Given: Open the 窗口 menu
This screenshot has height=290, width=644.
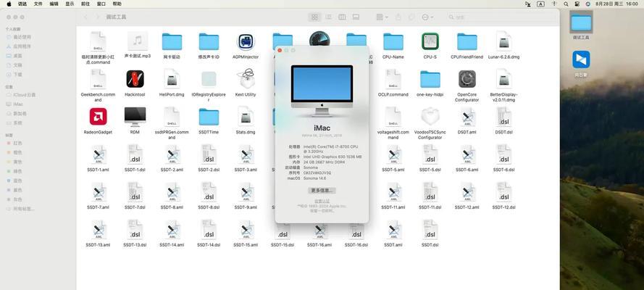Looking at the screenshot, I should pos(101,4).
